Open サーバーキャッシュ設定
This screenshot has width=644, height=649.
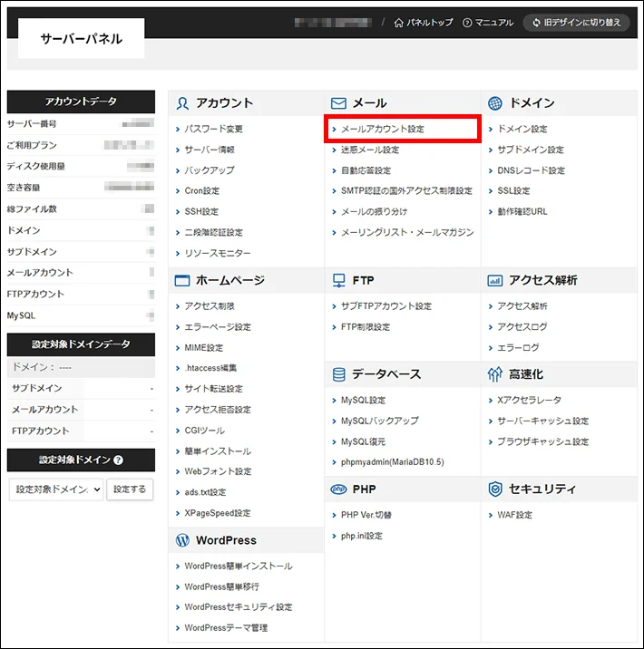tap(543, 421)
